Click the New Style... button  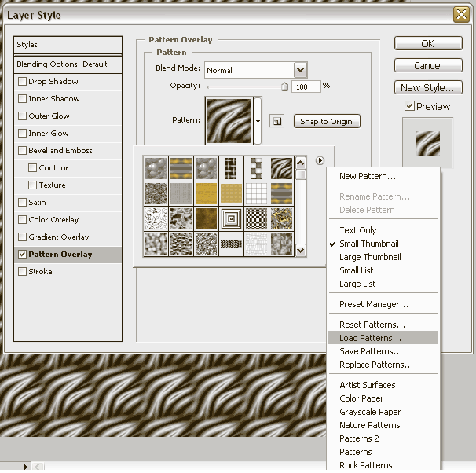point(427,87)
